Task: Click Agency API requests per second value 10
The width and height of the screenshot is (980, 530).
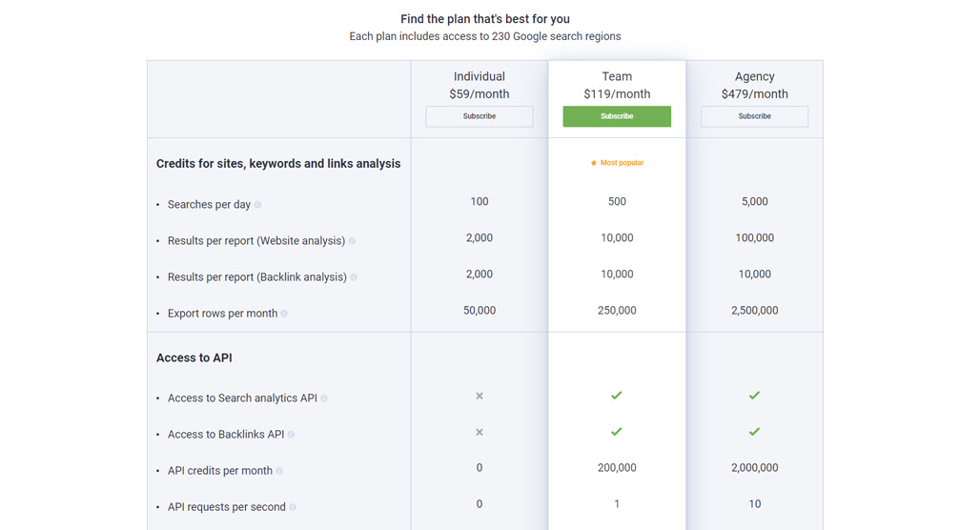Action: (754, 503)
